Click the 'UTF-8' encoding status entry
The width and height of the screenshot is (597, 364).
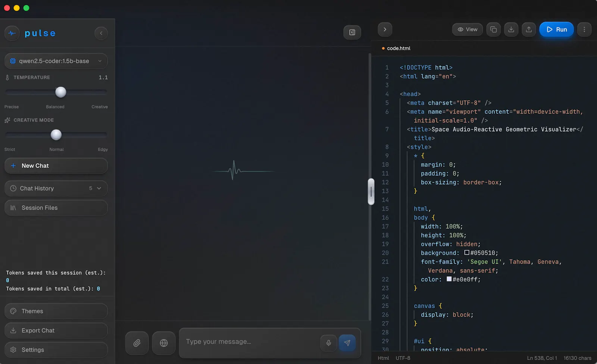(x=403, y=358)
